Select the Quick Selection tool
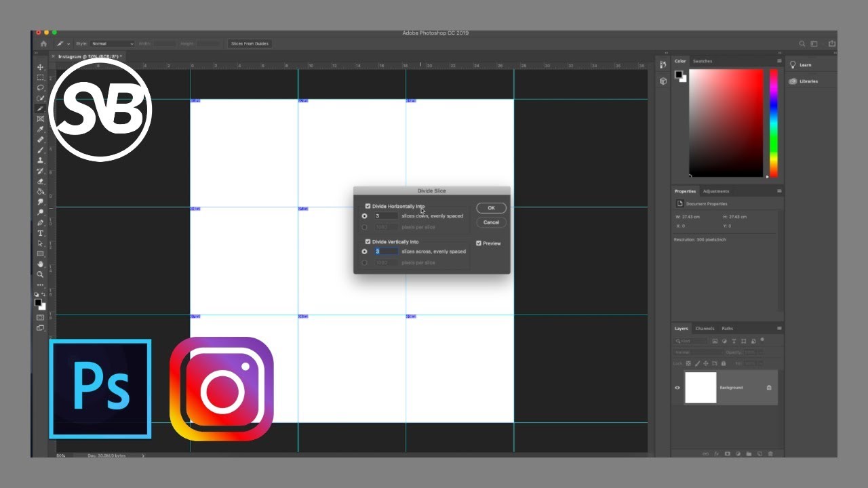The height and width of the screenshot is (488, 868). point(41,98)
